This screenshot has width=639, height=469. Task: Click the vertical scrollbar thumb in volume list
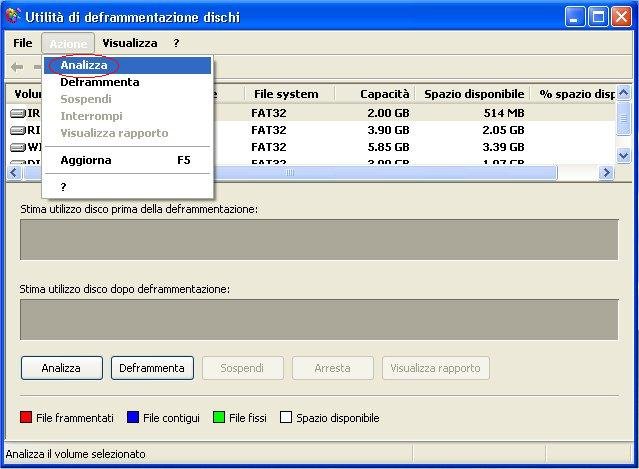pos(624,119)
